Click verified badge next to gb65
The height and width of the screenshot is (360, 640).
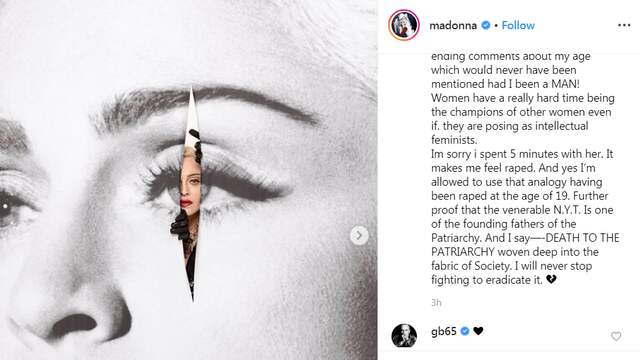(x=465, y=331)
